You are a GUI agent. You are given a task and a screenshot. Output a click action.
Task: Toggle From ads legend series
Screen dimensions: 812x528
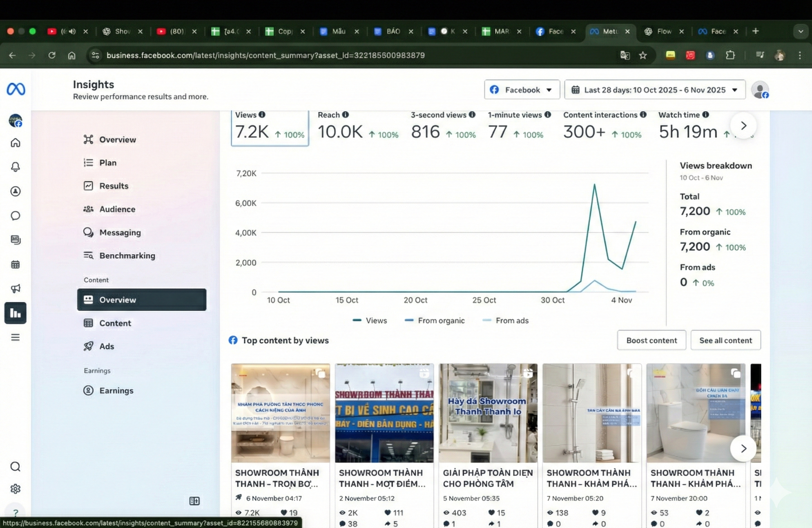click(x=506, y=320)
